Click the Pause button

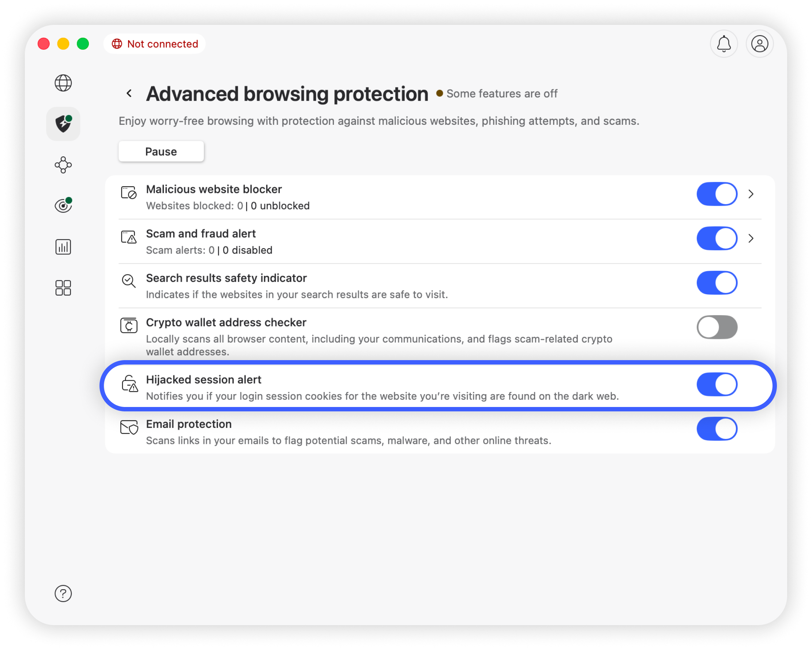pos(161,152)
